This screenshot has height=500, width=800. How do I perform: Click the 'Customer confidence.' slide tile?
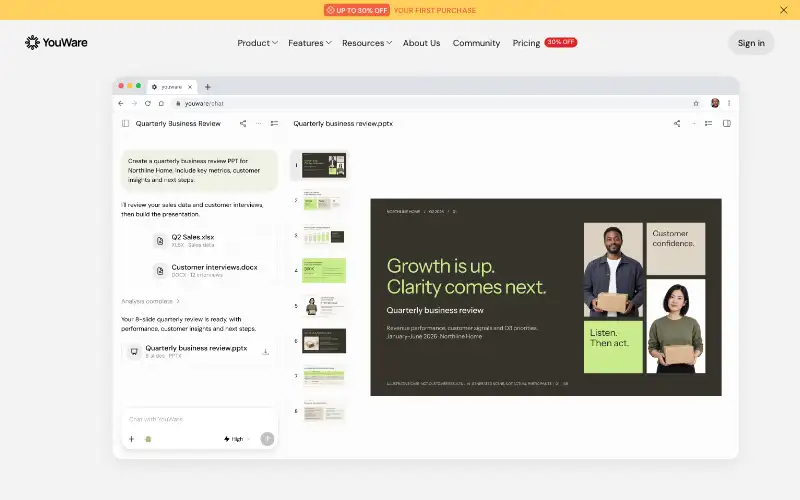click(x=676, y=248)
